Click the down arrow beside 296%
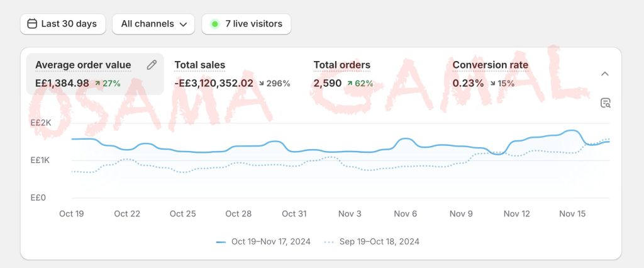 262,83
